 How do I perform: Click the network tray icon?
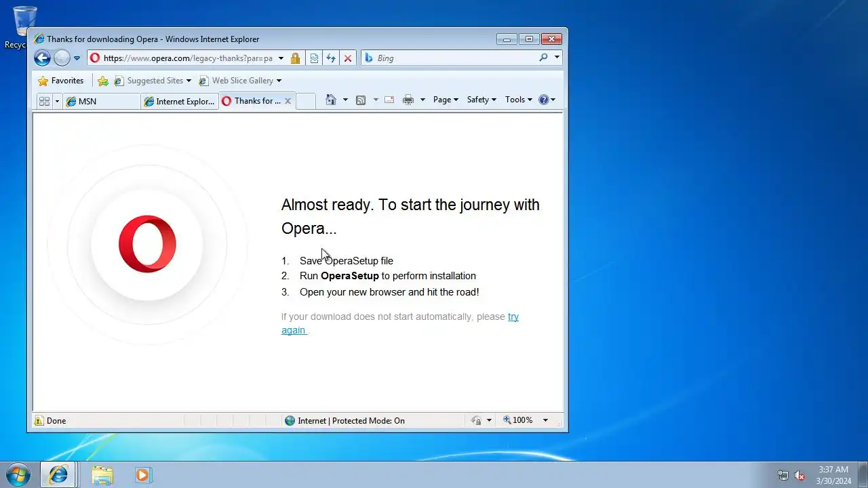pyautogui.click(x=783, y=475)
